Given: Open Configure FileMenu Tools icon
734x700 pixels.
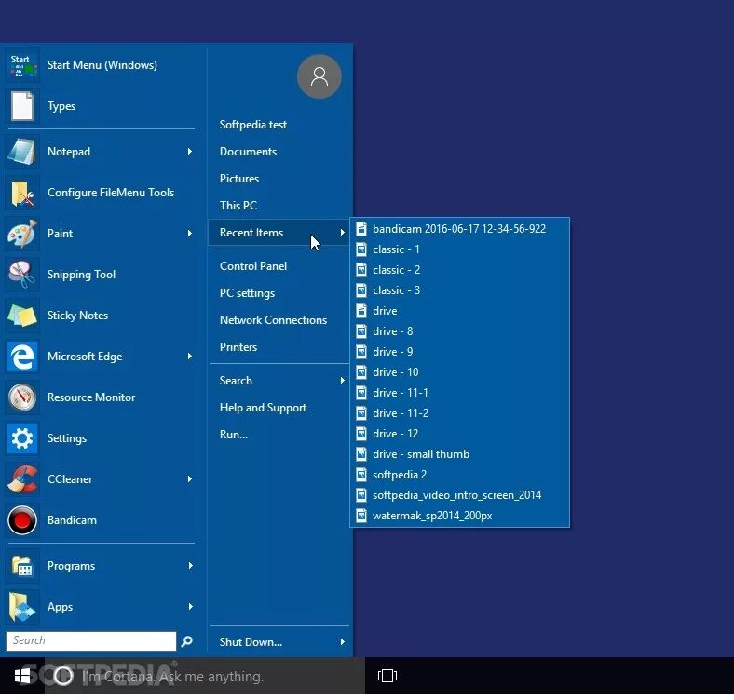Looking at the screenshot, I should pos(22,193).
